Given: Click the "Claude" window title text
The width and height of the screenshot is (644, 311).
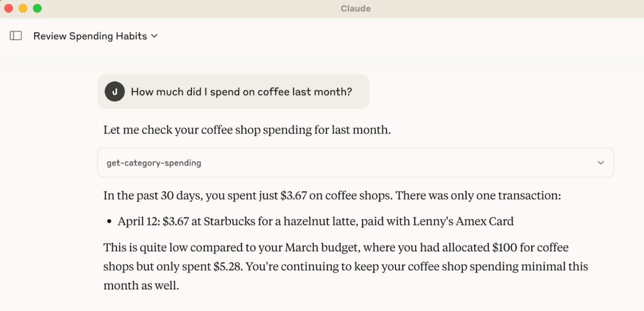Looking at the screenshot, I should pyautogui.click(x=355, y=9).
